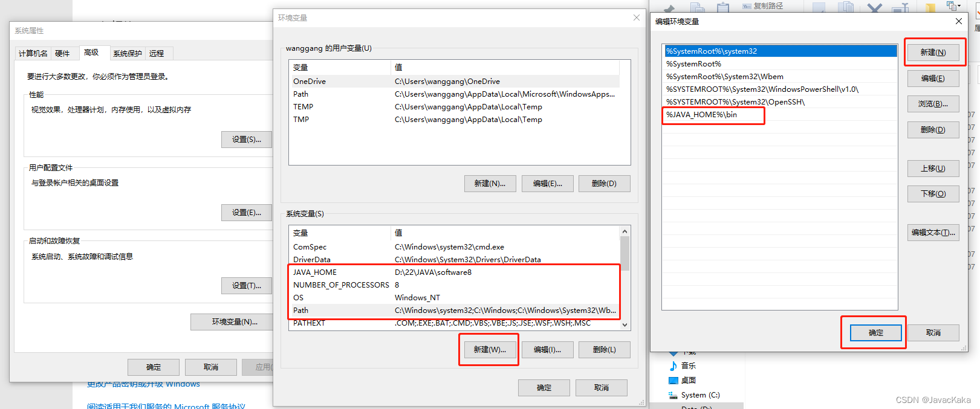Screen dimensions: 980x409
Task: Open user profile 设置(E) button
Action: click(247, 213)
